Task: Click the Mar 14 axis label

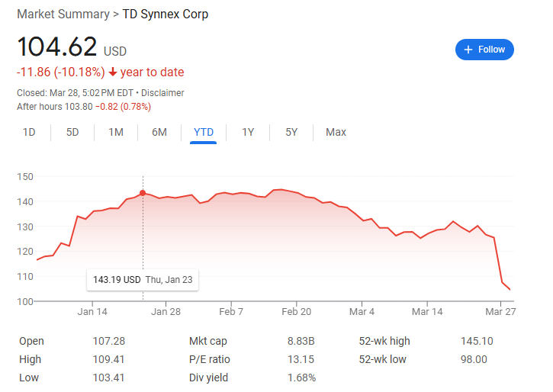Action: pyautogui.click(x=427, y=312)
